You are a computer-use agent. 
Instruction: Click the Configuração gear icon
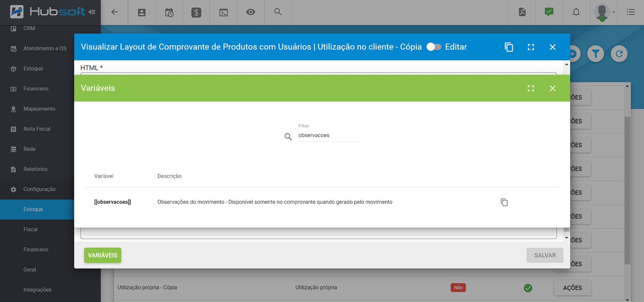click(13, 189)
